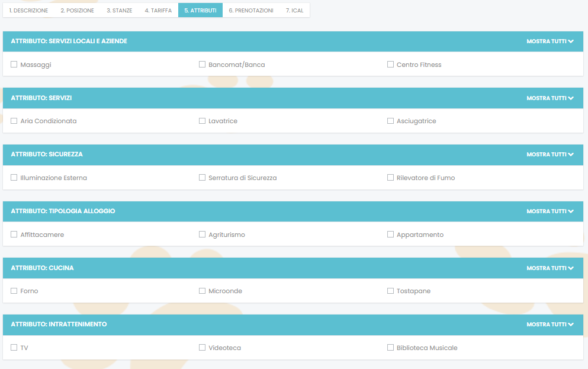The height and width of the screenshot is (369, 588).
Task: Go to the 3. Stanze tab
Action: tap(119, 11)
